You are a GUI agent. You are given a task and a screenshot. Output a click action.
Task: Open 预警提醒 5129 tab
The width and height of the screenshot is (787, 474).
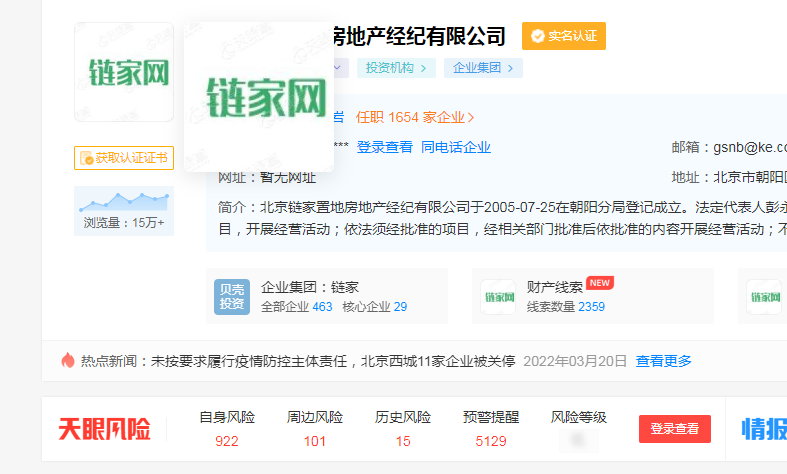(x=491, y=429)
